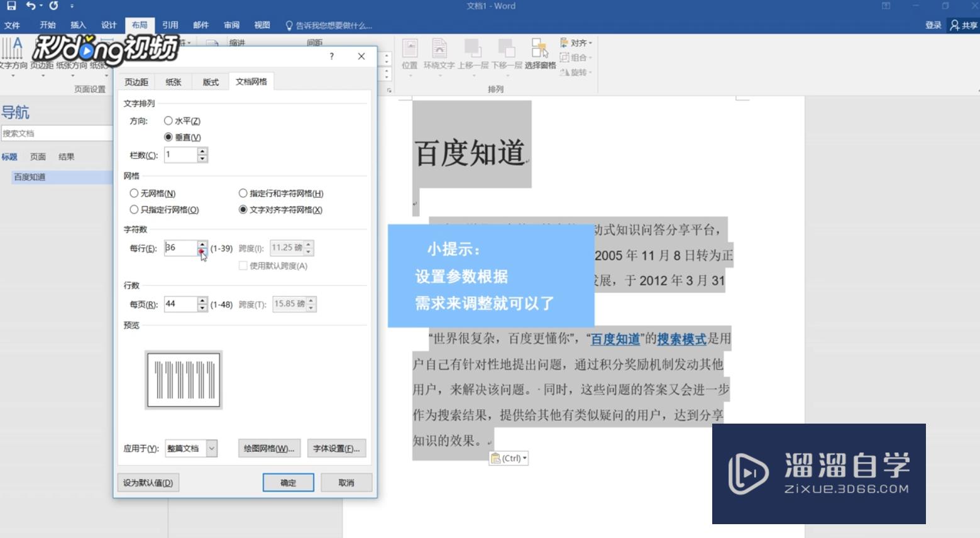
Task: Increase characters per line (每行) spinner
Action: tap(202, 244)
